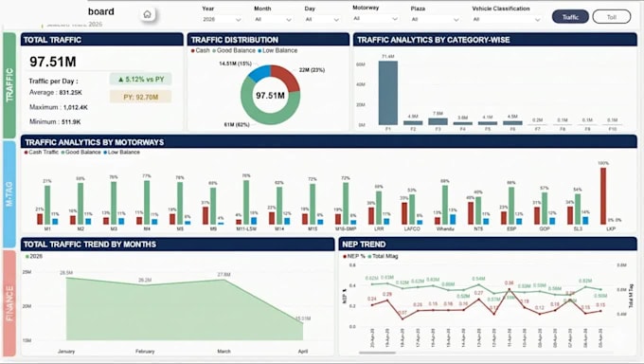Click the January data point on trend chart
Image resolution: width=644 pixels, height=364 pixels.
tap(66, 278)
